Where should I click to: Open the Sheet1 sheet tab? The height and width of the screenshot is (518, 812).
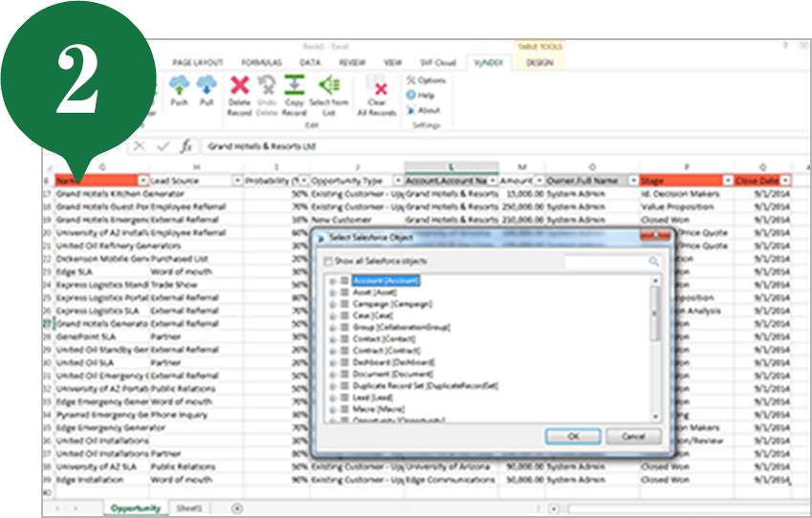tap(188, 508)
